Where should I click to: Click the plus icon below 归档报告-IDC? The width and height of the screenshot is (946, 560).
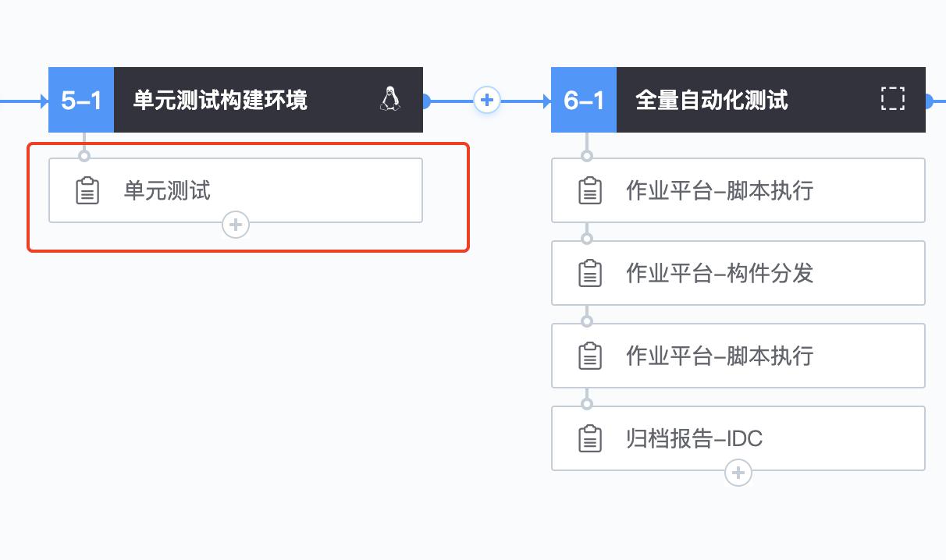coord(738,472)
